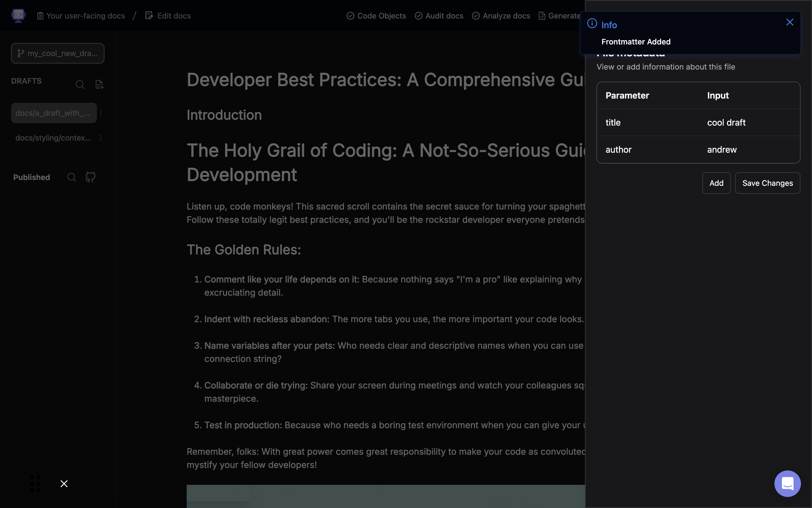The height and width of the screenshot is (508, 812).
Task: Click the new draft file icon
Action: coord(99,84)
